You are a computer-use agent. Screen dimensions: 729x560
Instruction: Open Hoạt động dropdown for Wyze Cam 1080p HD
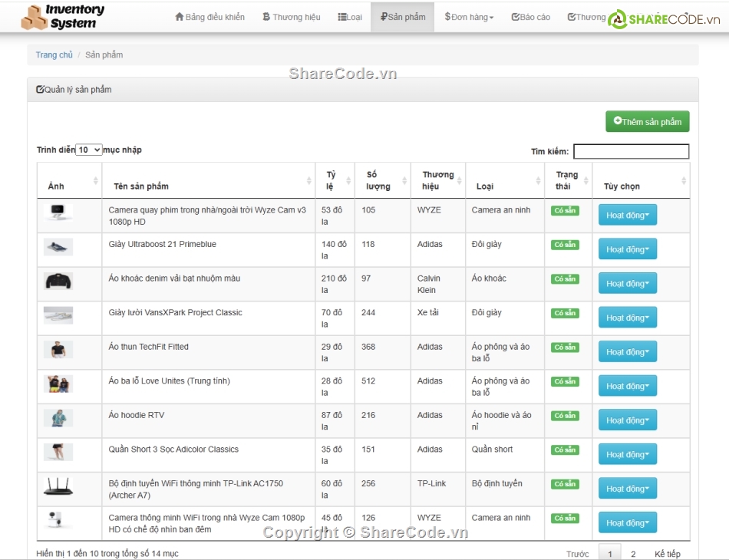coord(628,523)
